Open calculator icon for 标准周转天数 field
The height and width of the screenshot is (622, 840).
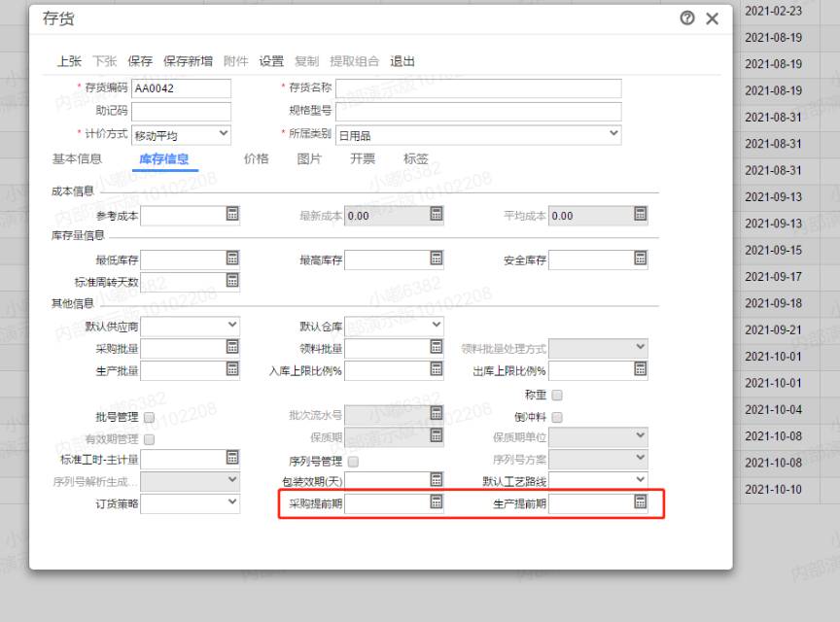(x=232, y=280)
